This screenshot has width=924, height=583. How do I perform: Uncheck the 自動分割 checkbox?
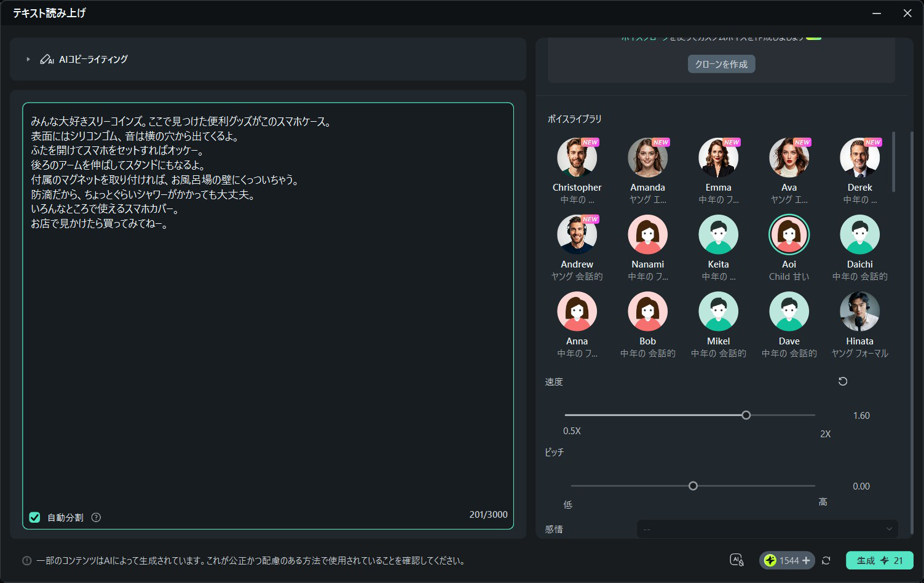tap(34, 517)
